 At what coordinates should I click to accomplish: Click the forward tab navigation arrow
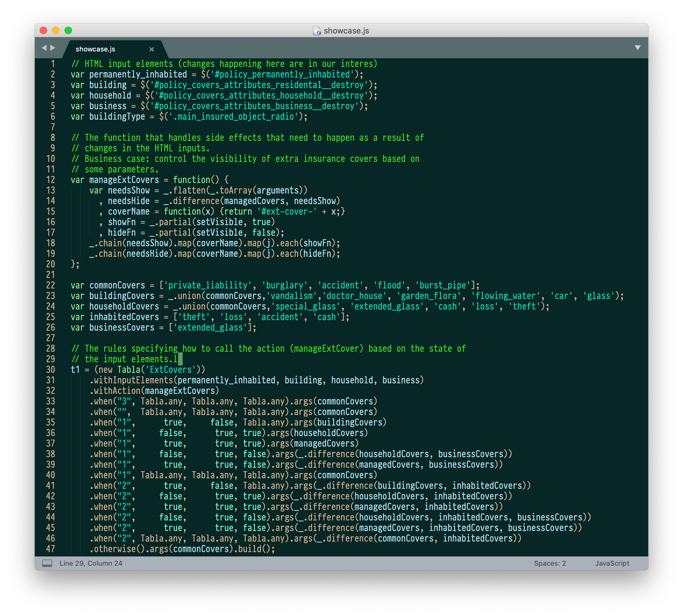click(x=53, y=48)
